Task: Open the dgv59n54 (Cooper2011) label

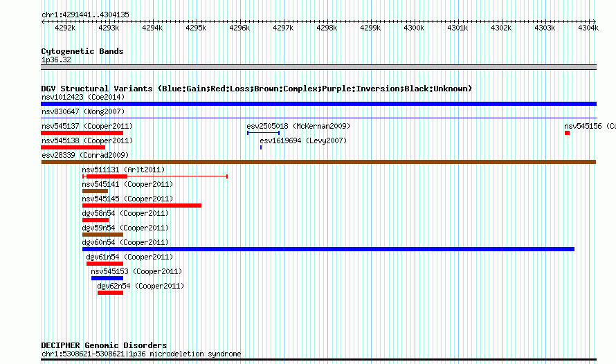Action: click(x=125, y=228)
